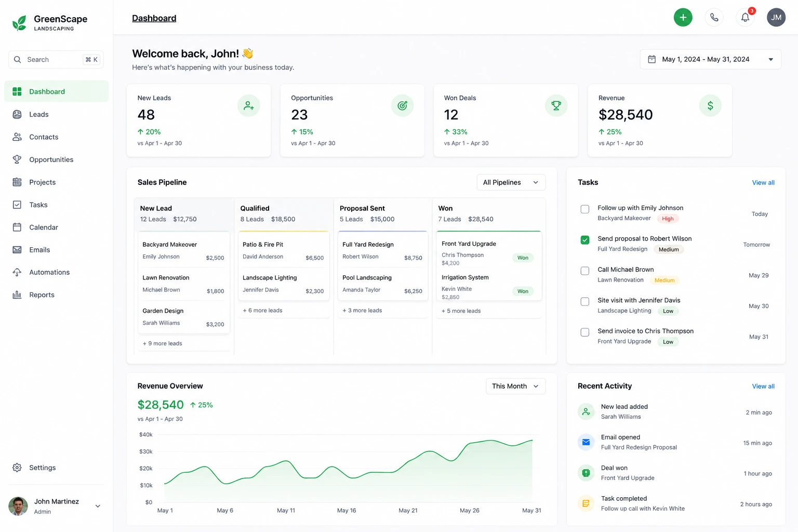Navigate to Automations menu item
The image size is (798, 532).
coord(57,272)
